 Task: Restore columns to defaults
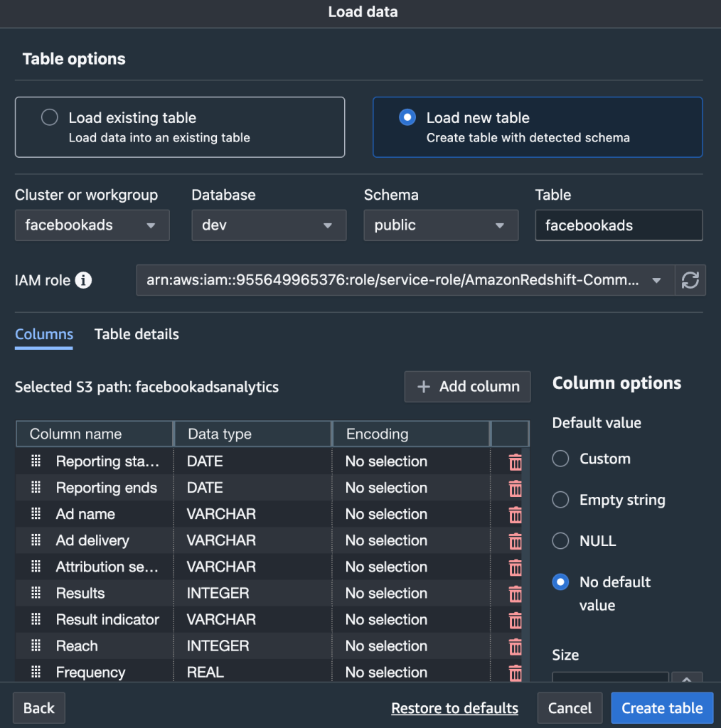[x=454, y=707]
